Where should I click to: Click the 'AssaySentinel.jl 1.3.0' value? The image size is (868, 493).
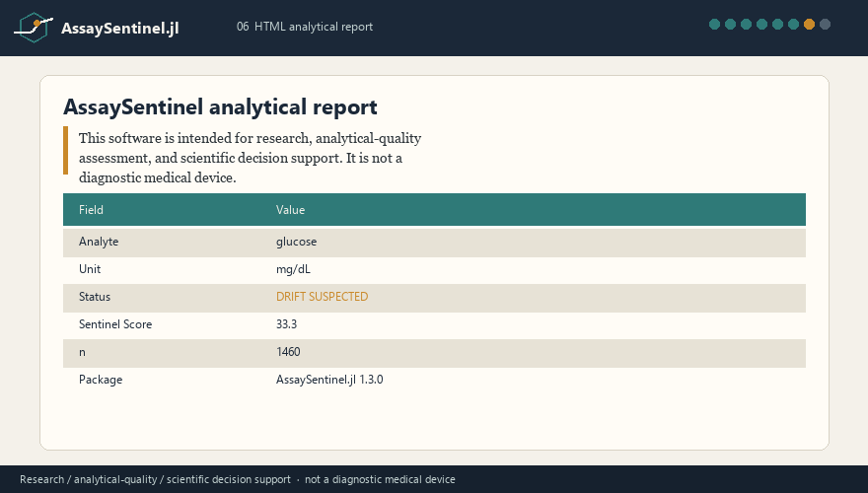coord(329,381)
